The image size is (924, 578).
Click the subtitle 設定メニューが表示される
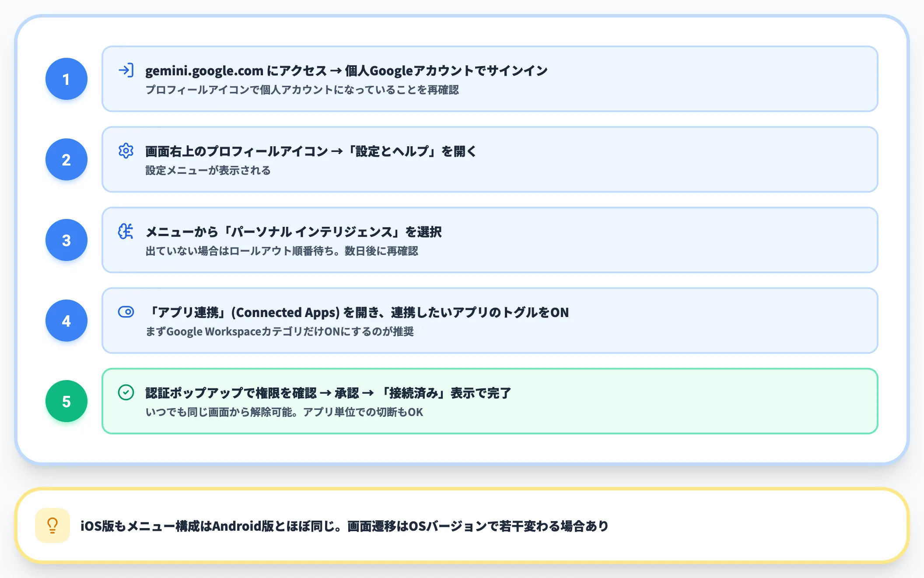coord(208,170)
